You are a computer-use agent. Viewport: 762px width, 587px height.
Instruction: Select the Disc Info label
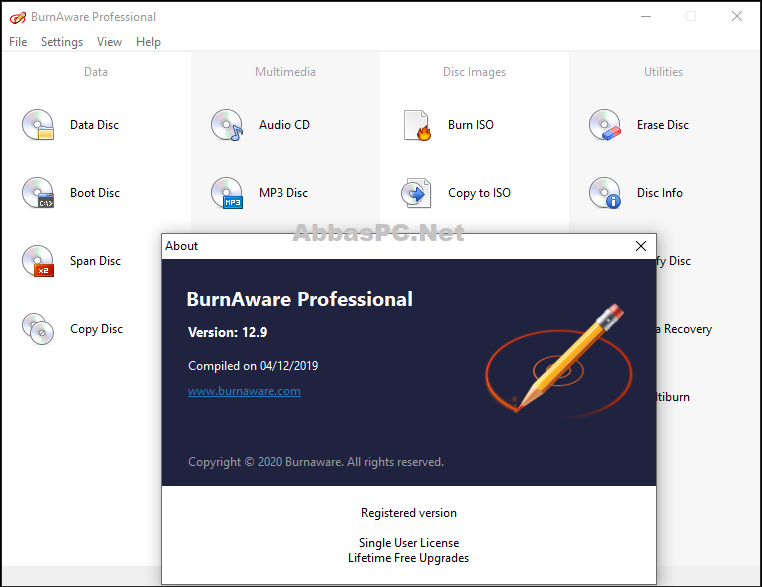point(660,193)
